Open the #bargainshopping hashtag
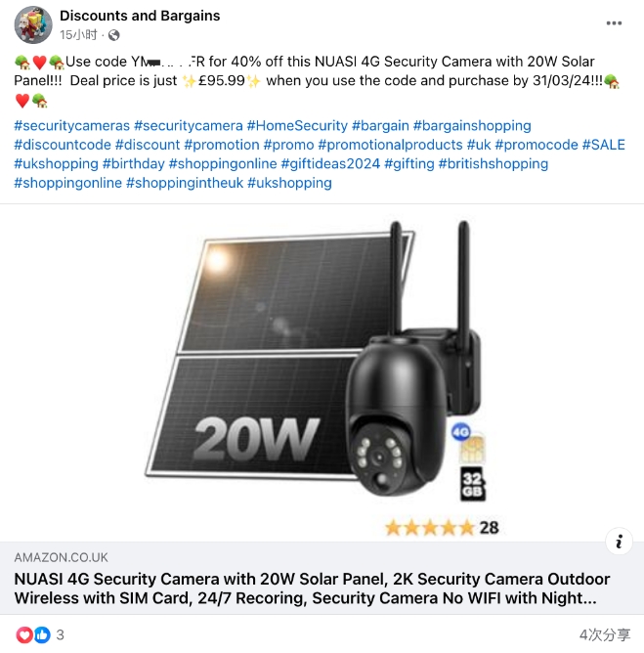 tap(472, 126)
